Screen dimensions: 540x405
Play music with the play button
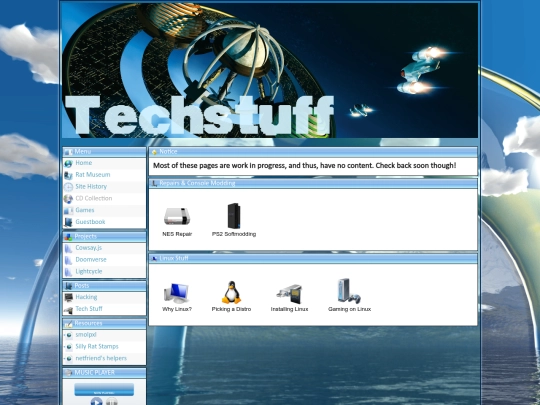tap(96, 402)
